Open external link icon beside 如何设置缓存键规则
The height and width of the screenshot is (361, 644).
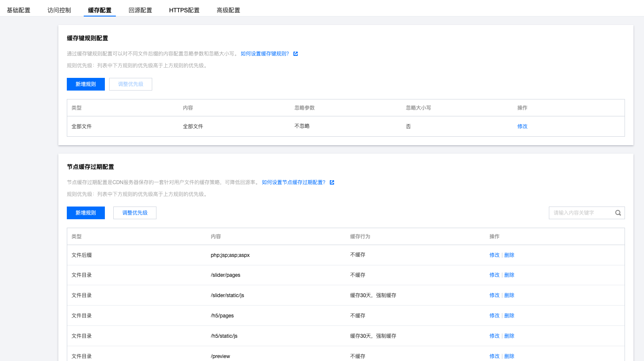tap(296, 54)
